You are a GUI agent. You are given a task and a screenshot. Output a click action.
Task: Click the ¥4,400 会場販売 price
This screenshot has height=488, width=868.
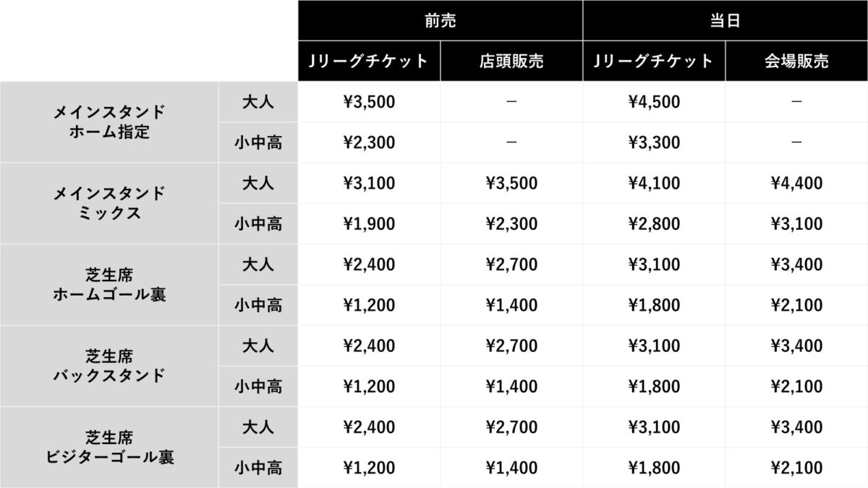coord(796,184)
